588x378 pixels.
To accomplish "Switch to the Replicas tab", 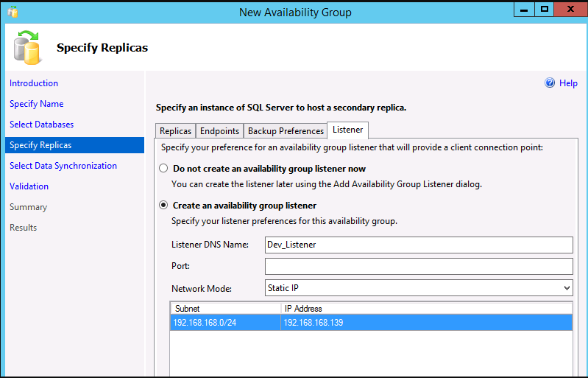I will [x=175, y=131].
